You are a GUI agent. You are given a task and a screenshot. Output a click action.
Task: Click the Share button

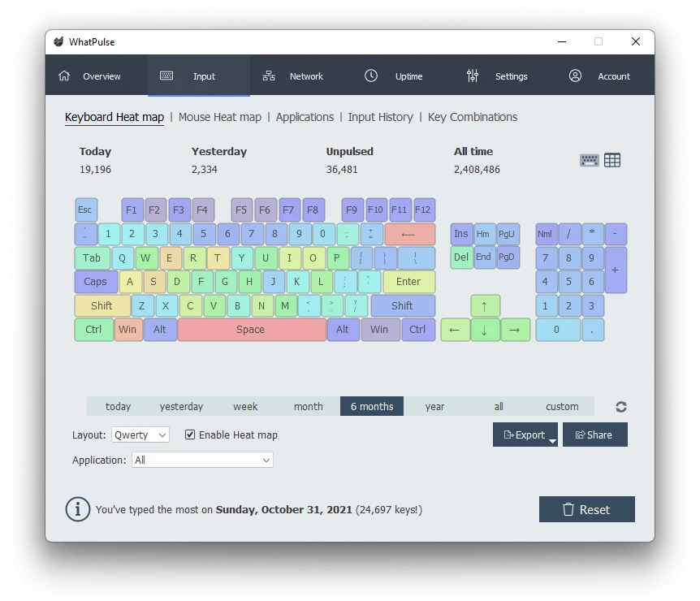pyautogui.click(x=595, y=435)
